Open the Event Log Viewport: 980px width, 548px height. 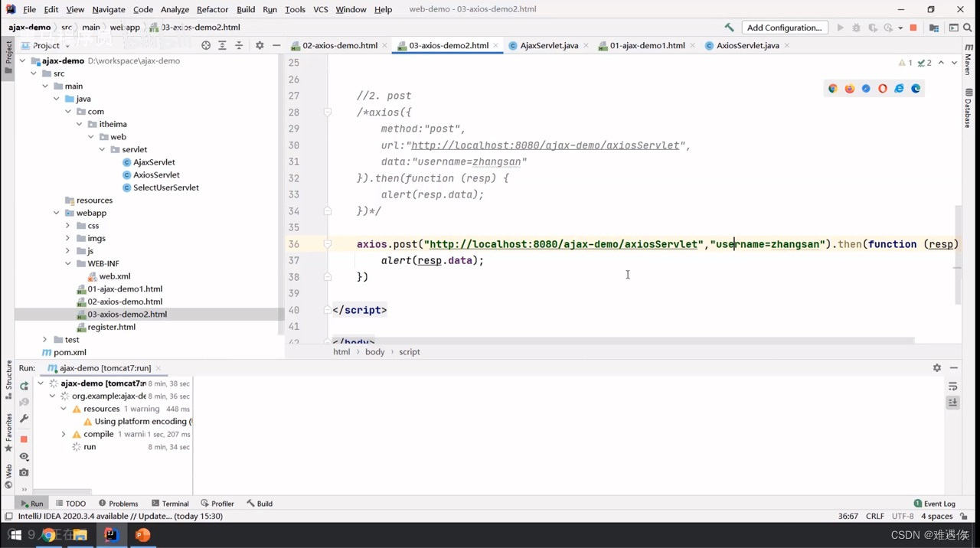pyautogui.click(x=935, y=504)
